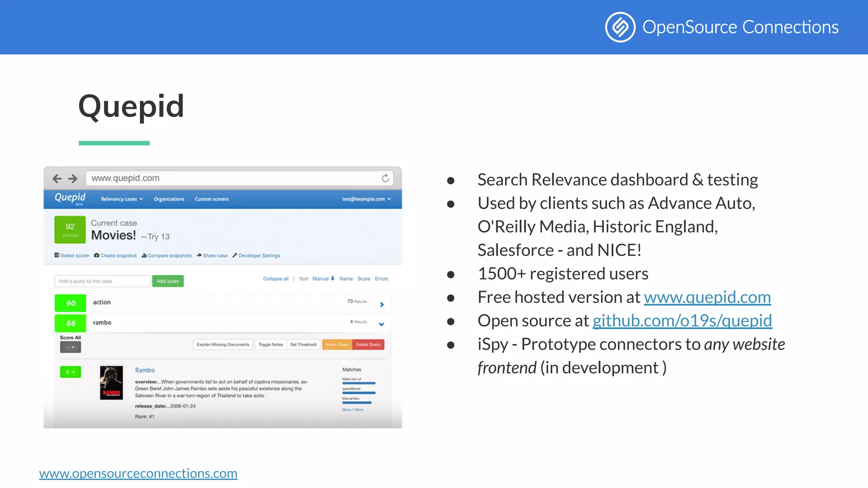Click the 'Try 13' label
Viewport: 868px width, 488px height.
click(159, 236)
